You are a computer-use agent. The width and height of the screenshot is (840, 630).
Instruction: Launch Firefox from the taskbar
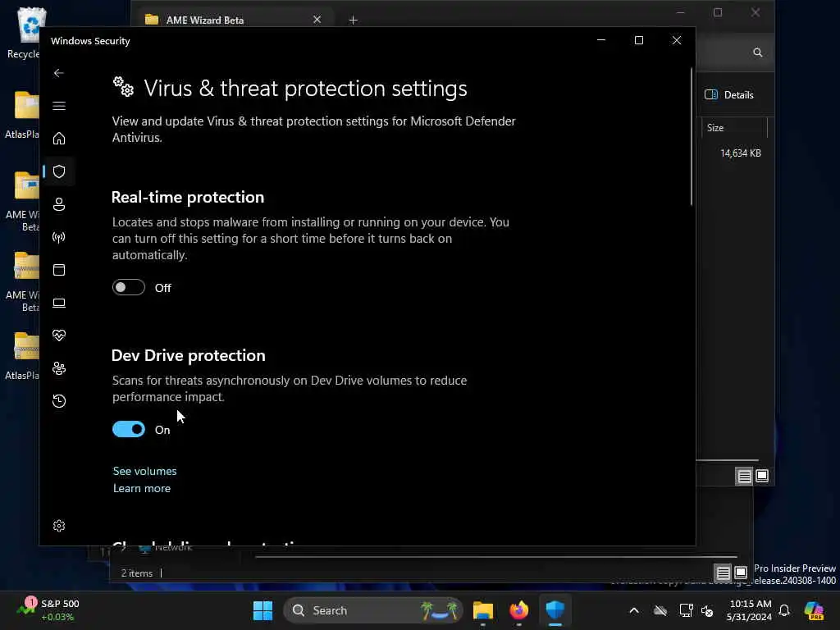point(518,610)
